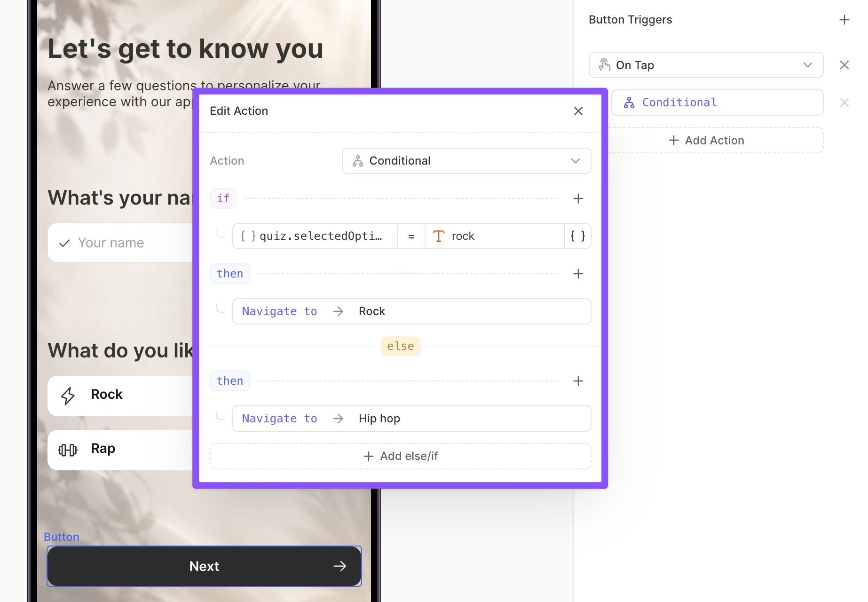Add a condition to the if block

578,198
